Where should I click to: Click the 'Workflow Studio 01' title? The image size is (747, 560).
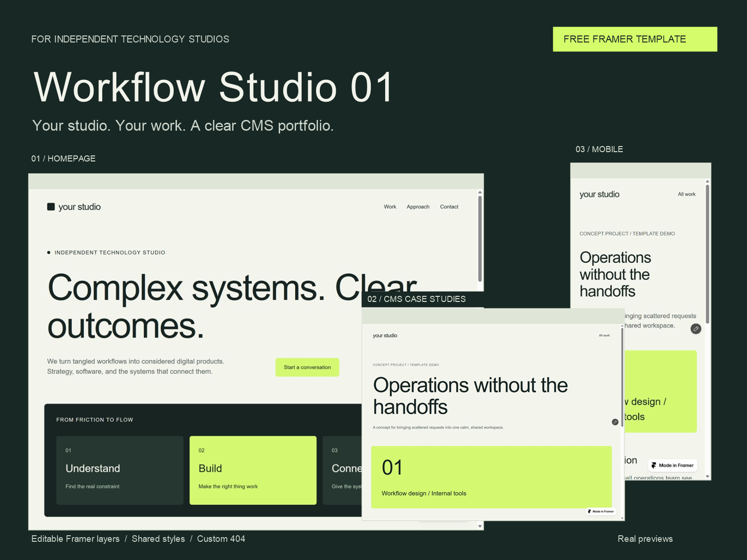tap(213, 87)
